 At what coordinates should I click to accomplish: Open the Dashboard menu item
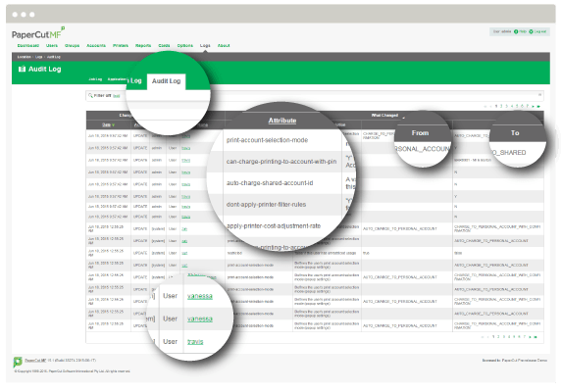click(x=28, y=46)
